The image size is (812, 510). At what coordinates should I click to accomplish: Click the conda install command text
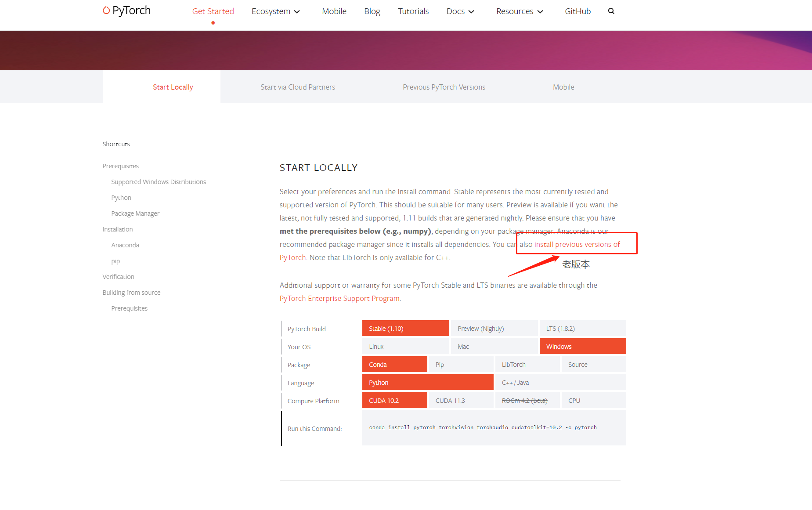point(483,427)
